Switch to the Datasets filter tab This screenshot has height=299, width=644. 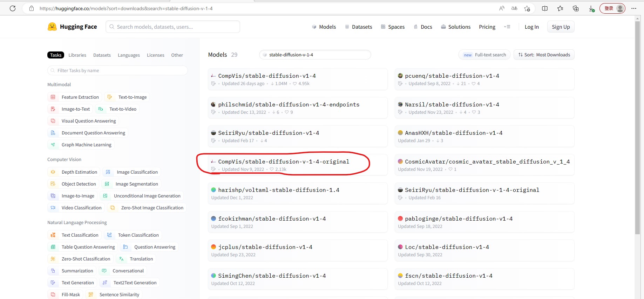click(102, 55)
